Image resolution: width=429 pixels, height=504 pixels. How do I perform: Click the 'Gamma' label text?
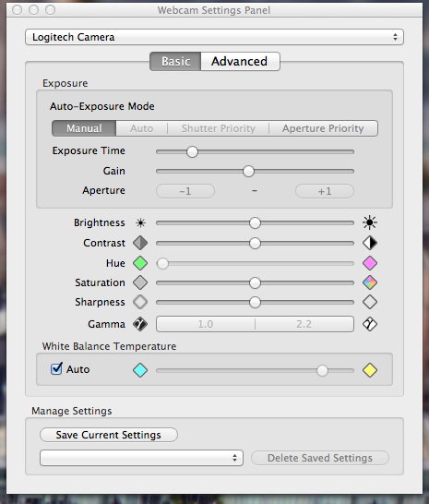coord(107,324)
